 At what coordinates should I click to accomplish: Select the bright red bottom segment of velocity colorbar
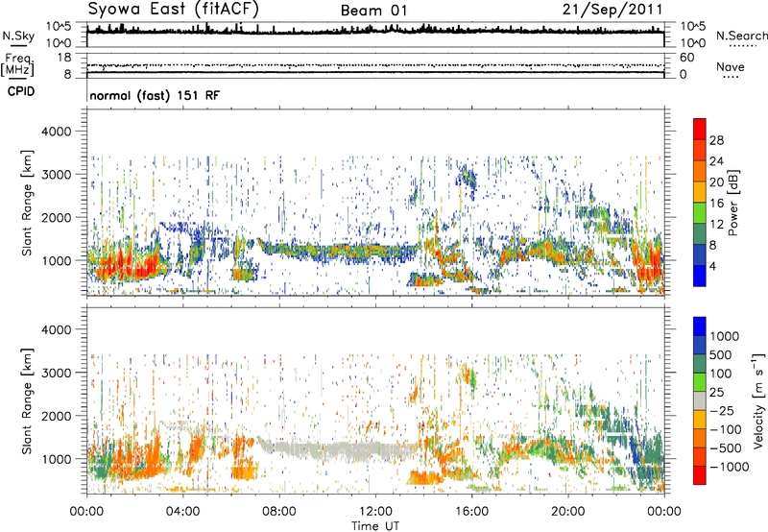tap(700, 475)
